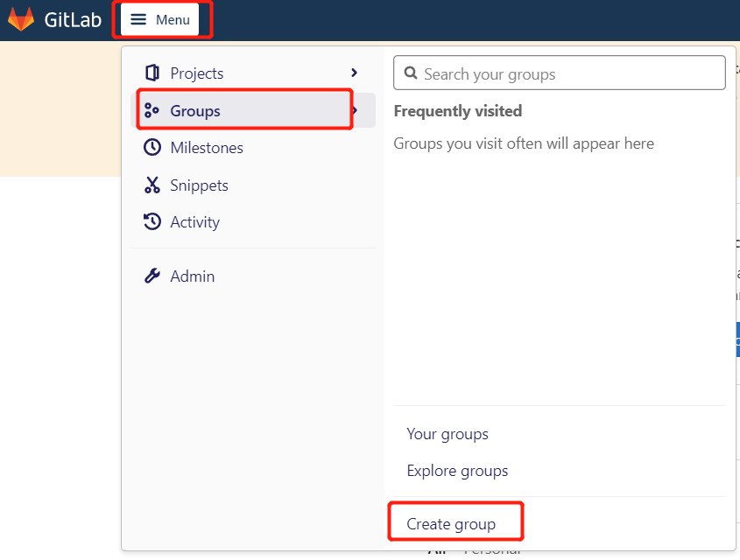Image resolution: width=740 pixels, height=560 pixels.
Task: Click the Milestones clock icon
Action: tap(152, 148)
